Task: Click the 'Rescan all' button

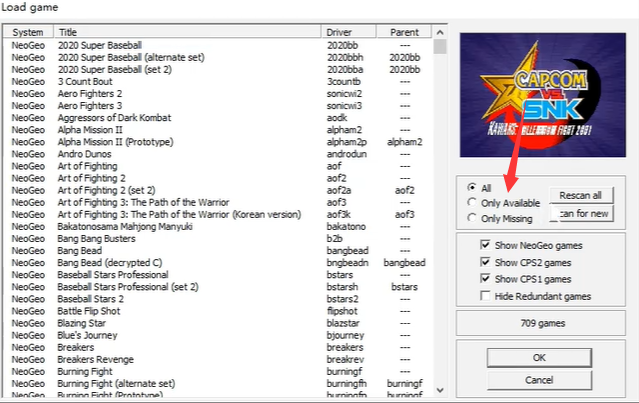Action: (x=580, y=195)
